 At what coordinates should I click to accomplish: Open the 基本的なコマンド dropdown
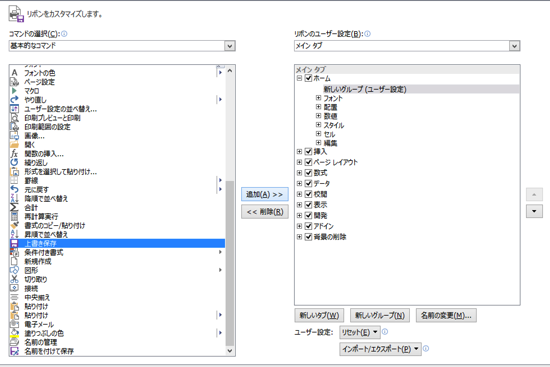(x=230, y=46)
